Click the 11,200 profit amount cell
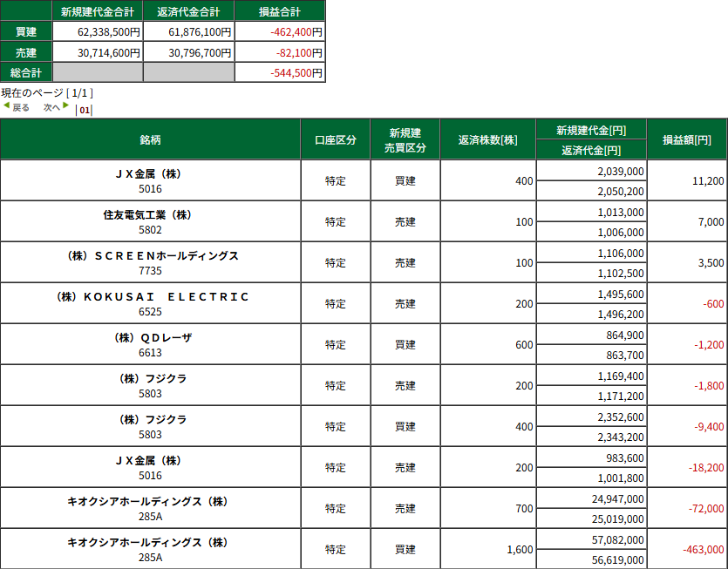This screenshot has height=569, width=728. (707, 180)
